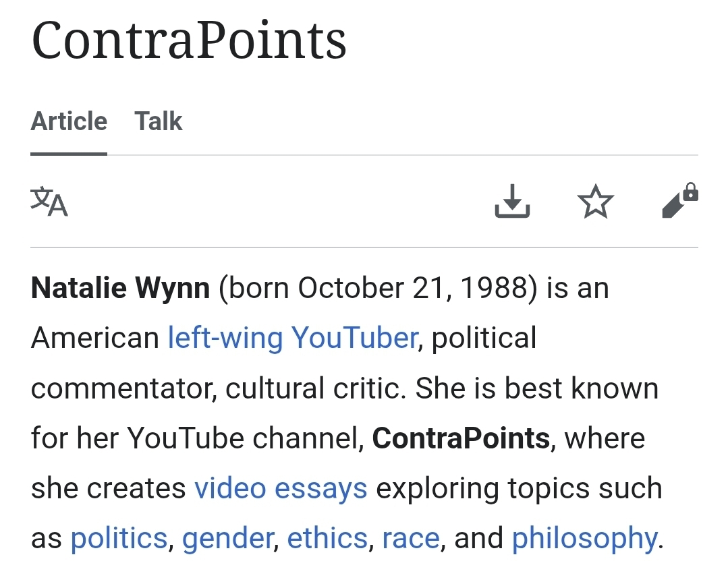Viewport: 728px width, 588px height.
Task: Open the video essays link
Action: pyautogui.click(x=281, y=488)
